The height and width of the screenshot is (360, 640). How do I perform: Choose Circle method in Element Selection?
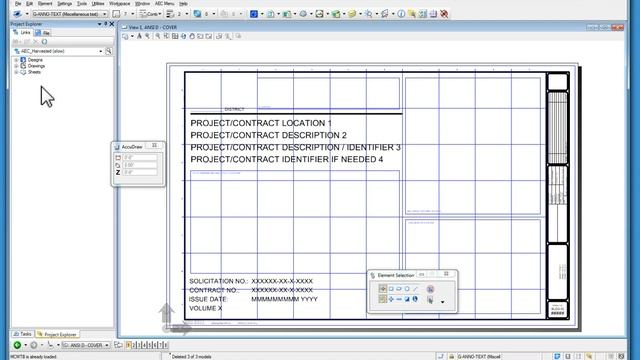coord(407,289)
